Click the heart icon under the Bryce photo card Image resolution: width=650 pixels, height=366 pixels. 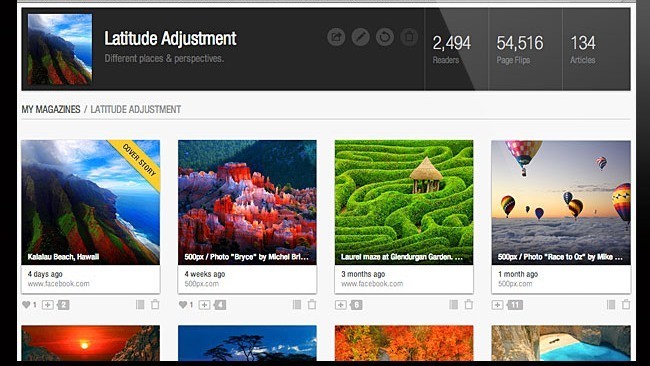click(183, 305)
